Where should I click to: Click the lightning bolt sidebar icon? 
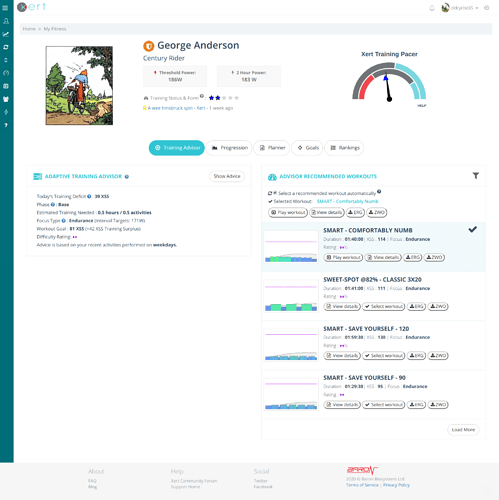click(6, 112)
